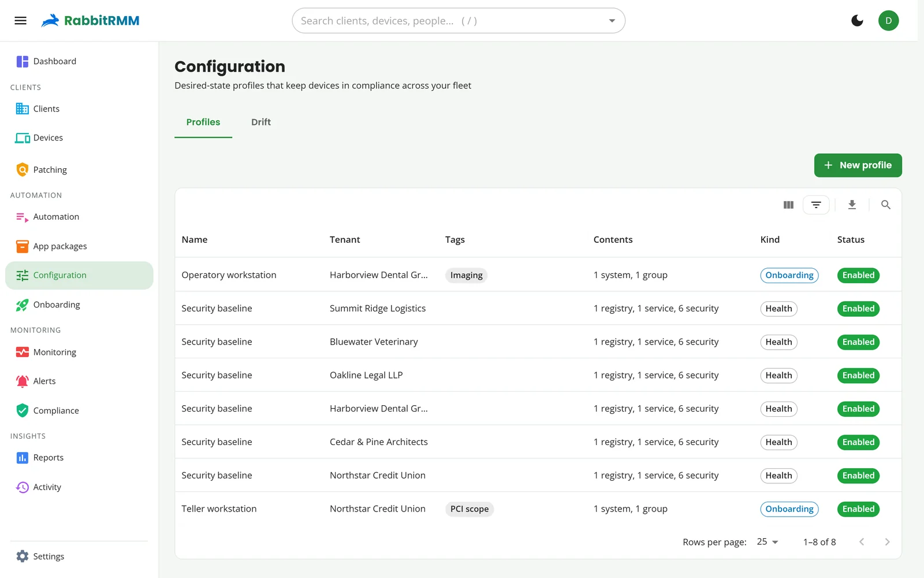The height and width of the screenshot is (578, 924).
Task: Click the table search magnifier icon
Action: pos(885,205)
